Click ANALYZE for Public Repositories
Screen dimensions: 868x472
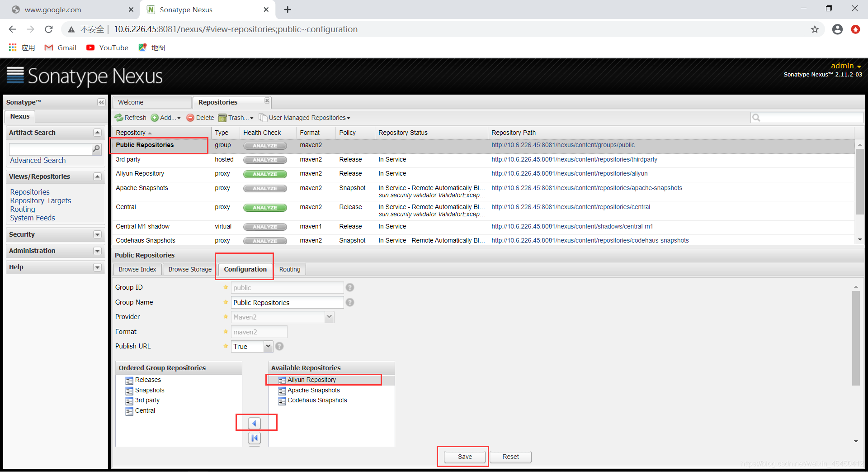(x=265, y=146)
